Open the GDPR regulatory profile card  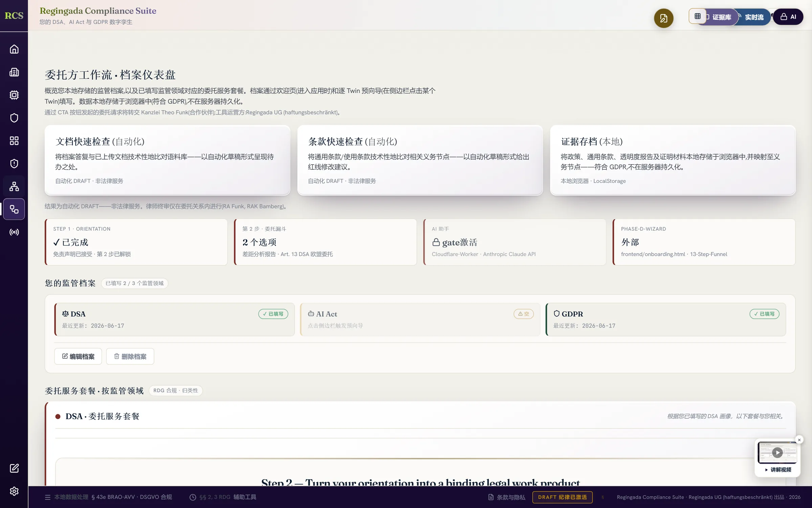click(666, 319)
